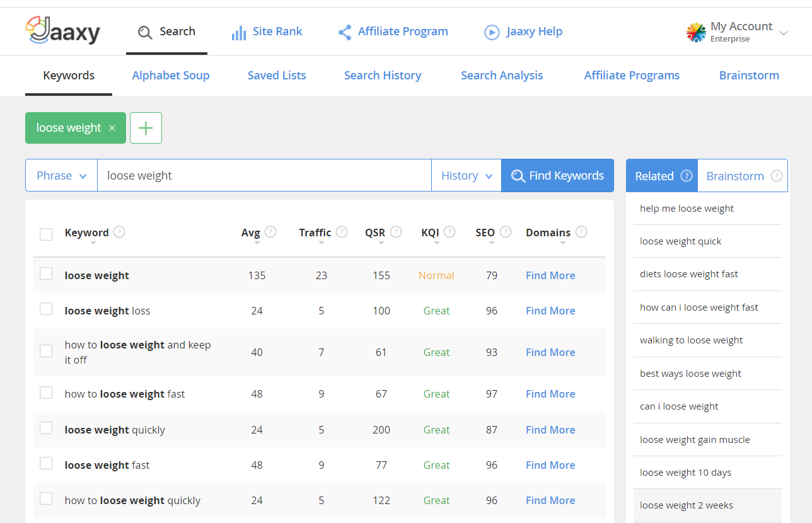This screenshot has width=812, height=523.
Task: Check the 'how to loose weight fast' row
Action: pyautogui.click(x=46, y=393)
